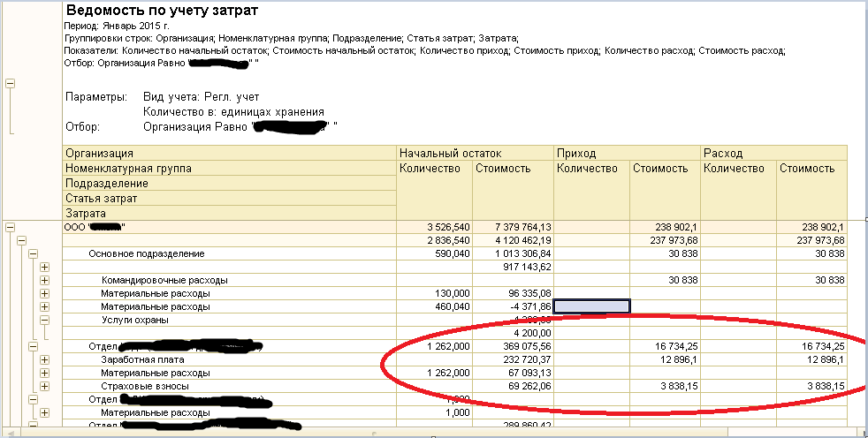Select Командировочные расходы row label
The height and width of the screenshot is (438, 868).
pos(164,281)
